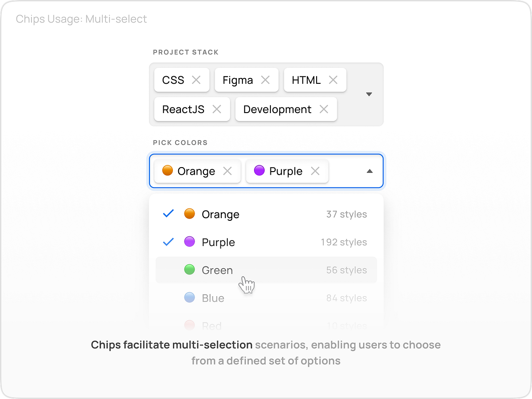Click the 37 styles label beside Orange
Screen dimensions: 532x399
pyautogui.click(x=346, y=214)
